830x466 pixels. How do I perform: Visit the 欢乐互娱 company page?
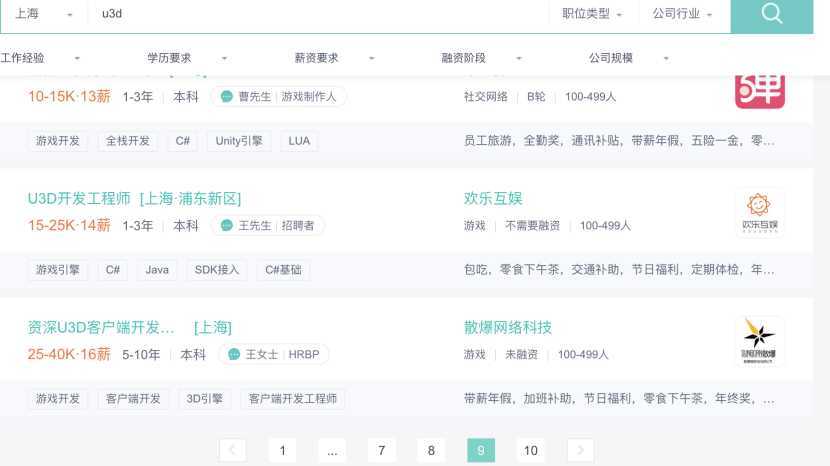(x=493, y=198)
